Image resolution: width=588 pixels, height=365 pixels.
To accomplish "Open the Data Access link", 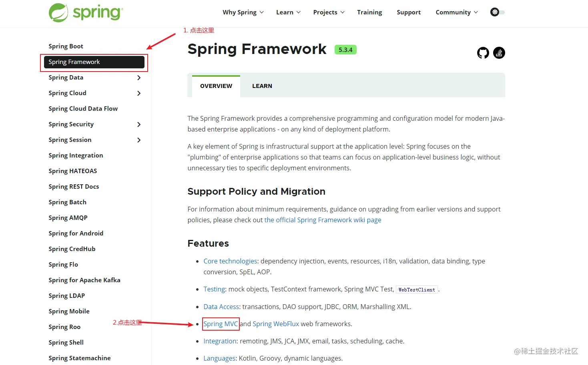I will pyautogui.click(x=221, y=307).
